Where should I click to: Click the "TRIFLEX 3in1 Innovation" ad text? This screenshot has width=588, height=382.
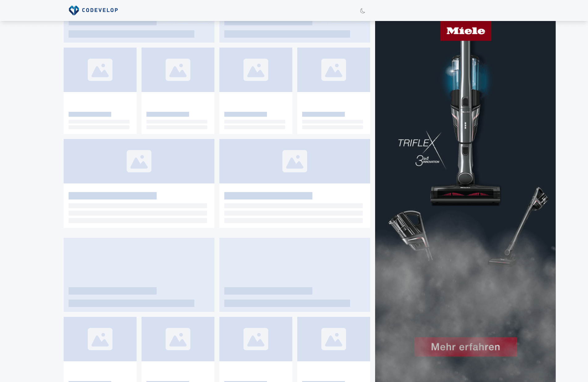[x=421, y=150]
